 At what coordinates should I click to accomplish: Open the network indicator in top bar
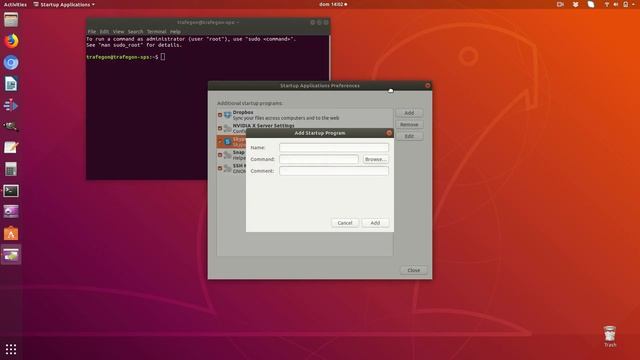point(607,4)
